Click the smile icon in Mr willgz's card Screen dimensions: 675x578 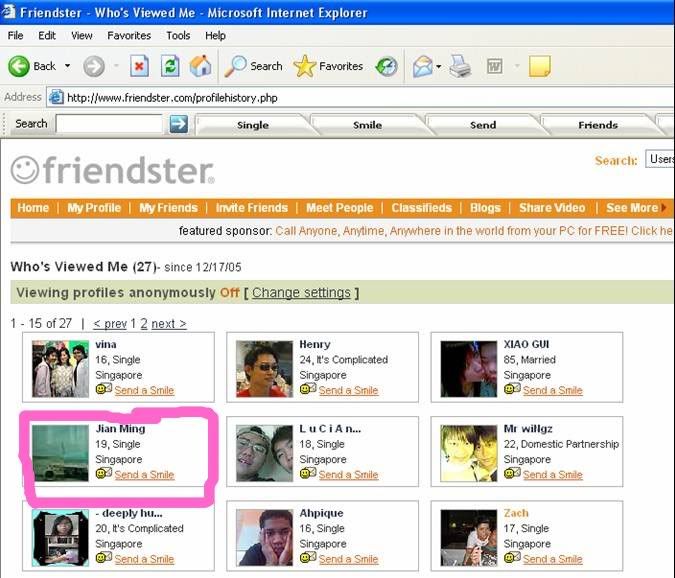[x=512, y=473]
